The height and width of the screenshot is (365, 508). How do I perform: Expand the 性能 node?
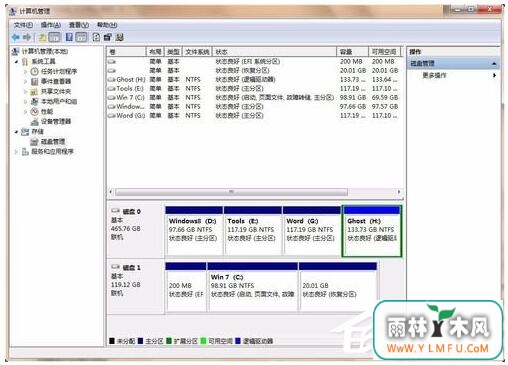point(26,112)
